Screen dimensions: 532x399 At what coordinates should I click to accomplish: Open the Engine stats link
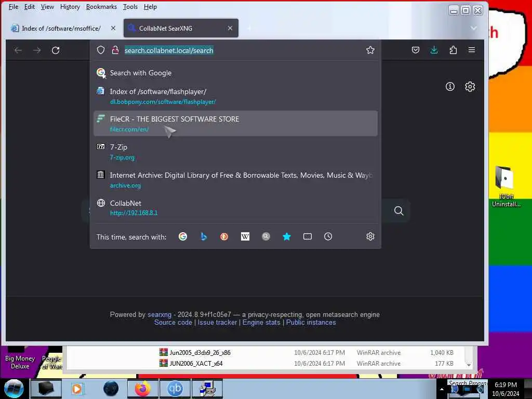(261, 322)
